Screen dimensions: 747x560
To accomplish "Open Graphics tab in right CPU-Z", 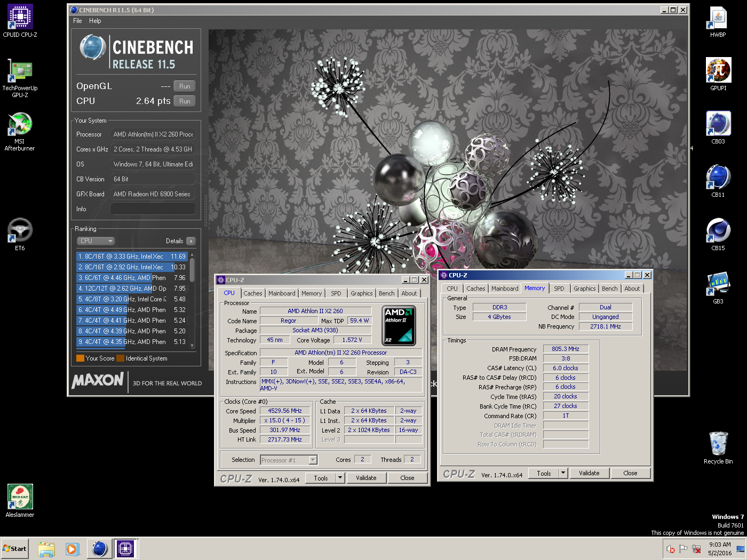I will tap(585, 289).
